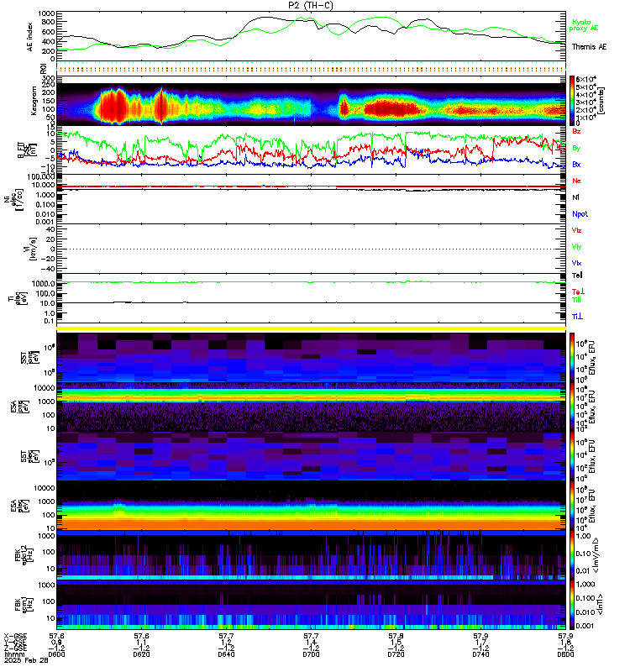This screenshot has width=630, height=672.
Task: Click the ESA electrons energy spectrogram panel
Action: [311, 506]
